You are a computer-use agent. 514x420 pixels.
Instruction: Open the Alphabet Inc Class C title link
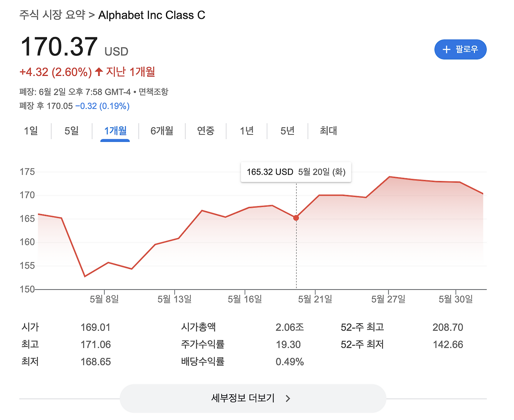click(152, 15)
